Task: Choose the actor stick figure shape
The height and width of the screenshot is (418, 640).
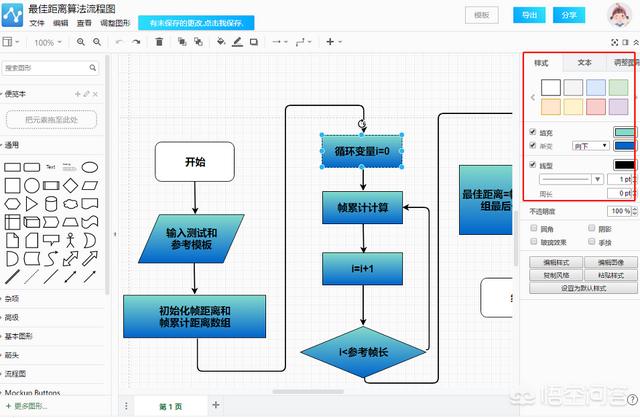Action: click(71, 240)
